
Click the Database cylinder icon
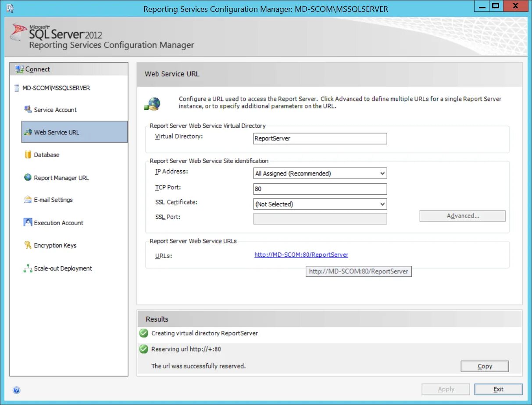pyautogui.click(x=28, y=154)
